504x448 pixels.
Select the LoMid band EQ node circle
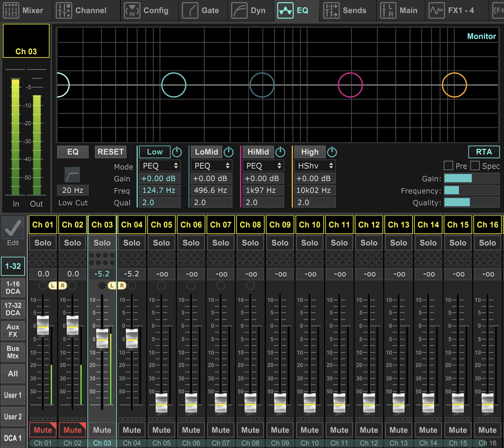262,85
